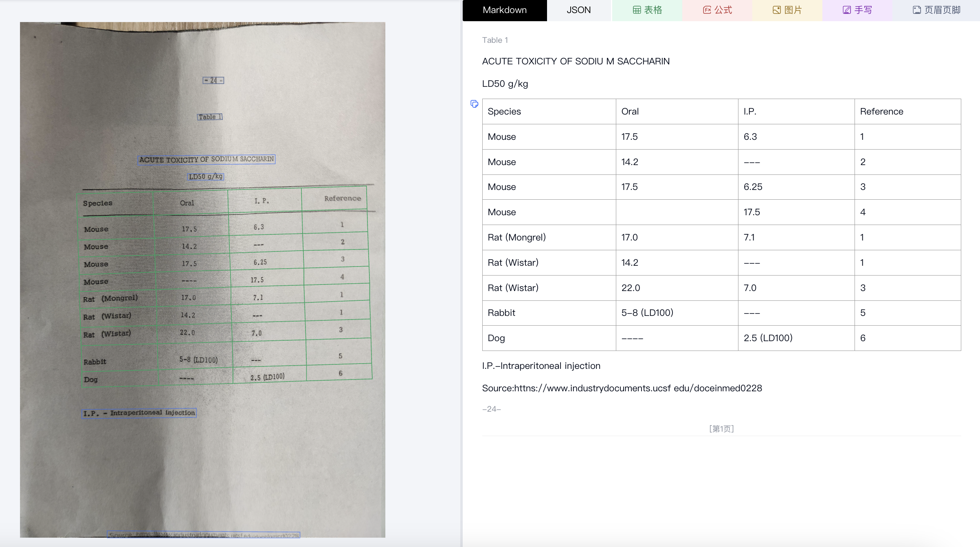Select the I.P. Intraperitoneal injection footnote box
980x547 pixels.
139,413
